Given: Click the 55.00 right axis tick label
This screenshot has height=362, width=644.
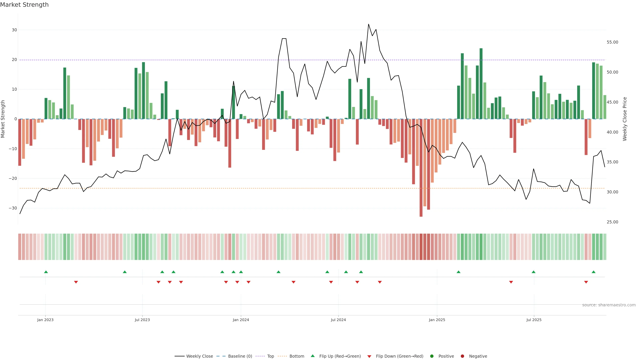Looking at the screenshot, I should coord(612,42).
